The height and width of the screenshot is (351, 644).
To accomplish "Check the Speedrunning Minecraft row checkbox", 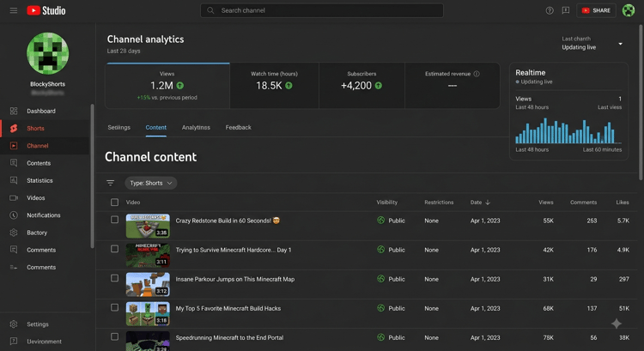I will [114, 336].
